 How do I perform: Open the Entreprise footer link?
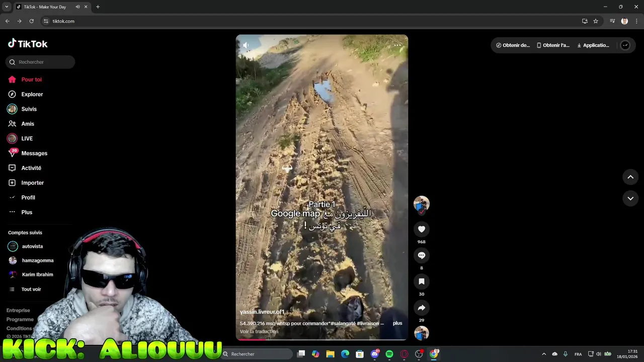[18, 310]
